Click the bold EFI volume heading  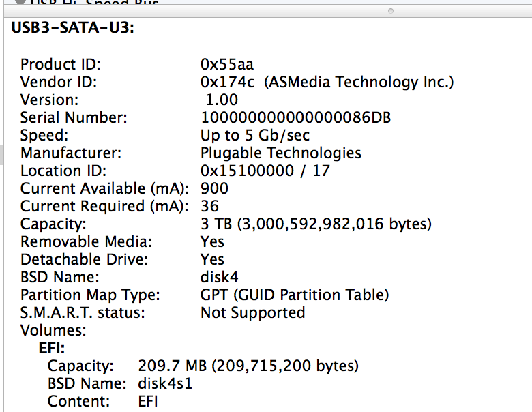click(51, 349)
